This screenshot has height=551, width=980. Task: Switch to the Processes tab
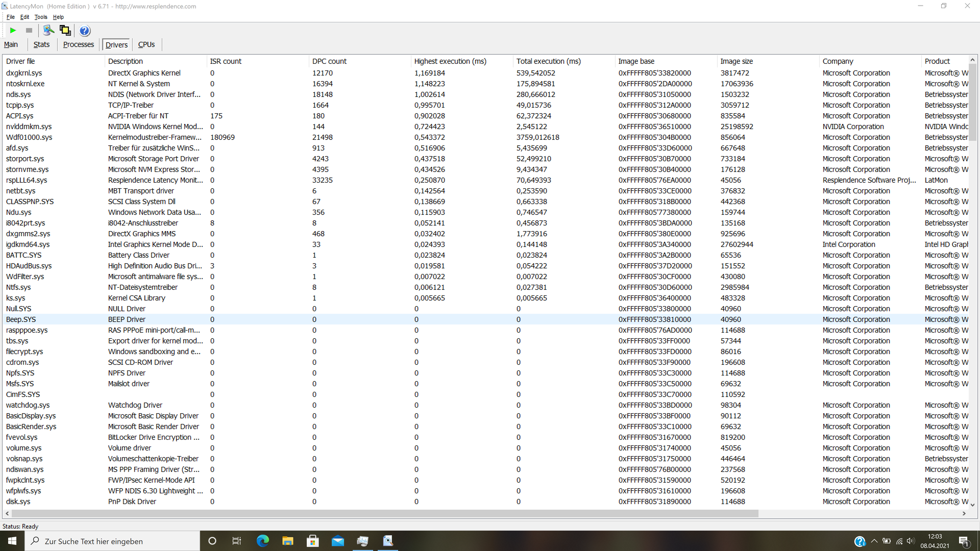coord(78,44)
